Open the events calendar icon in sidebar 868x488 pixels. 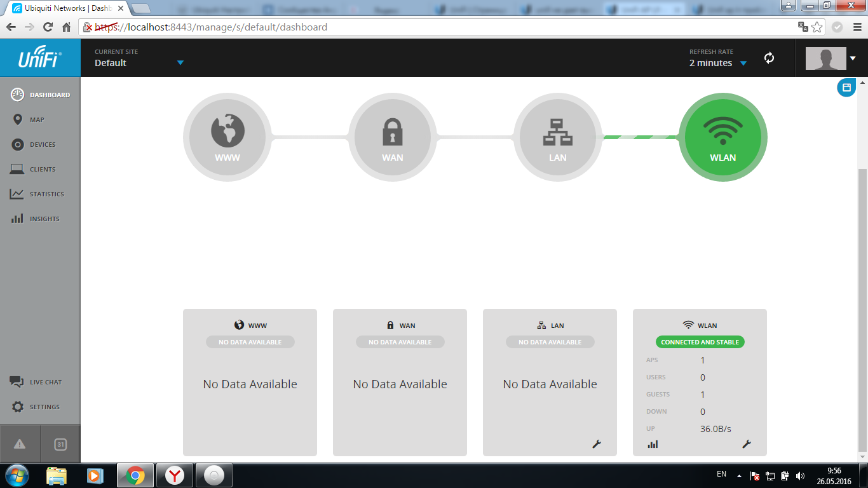click(x=60, y=444)
